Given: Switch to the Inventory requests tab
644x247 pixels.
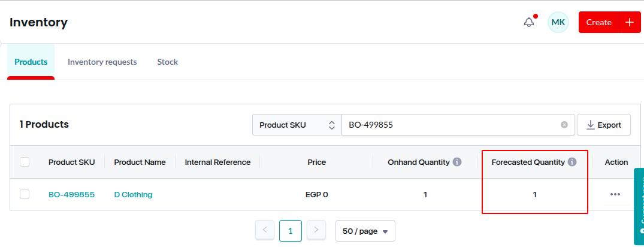Looking at the screenshot, I should click(x=102, y=62).
